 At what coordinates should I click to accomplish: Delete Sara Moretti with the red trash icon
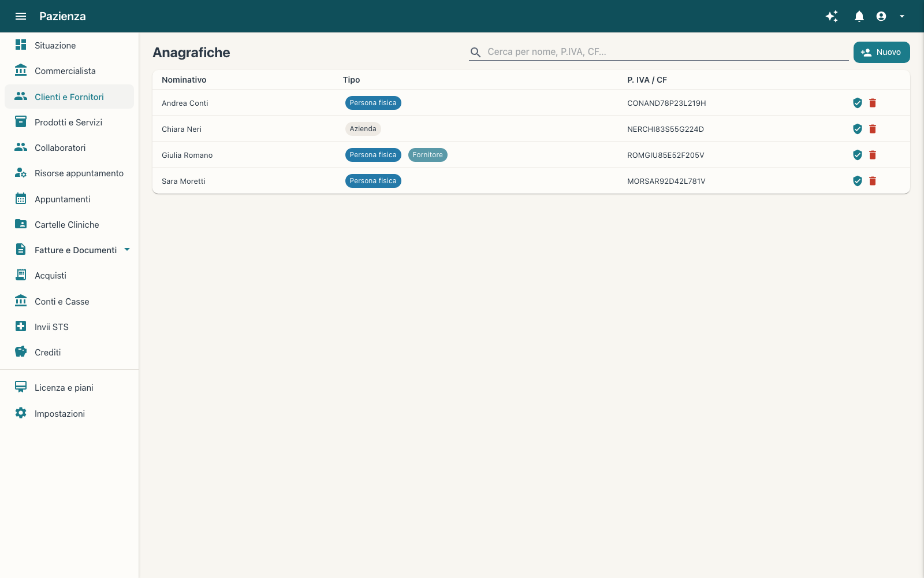(x=873, y=181)
